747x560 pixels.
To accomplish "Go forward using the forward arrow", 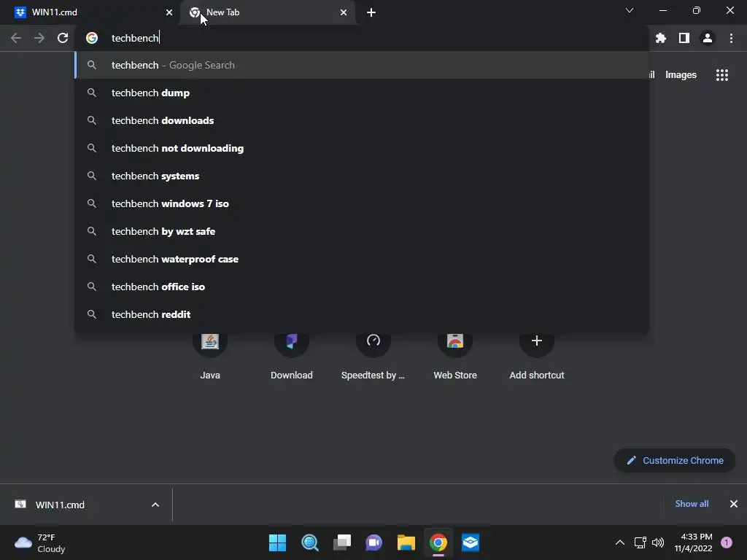I will (x=39, y=38).
